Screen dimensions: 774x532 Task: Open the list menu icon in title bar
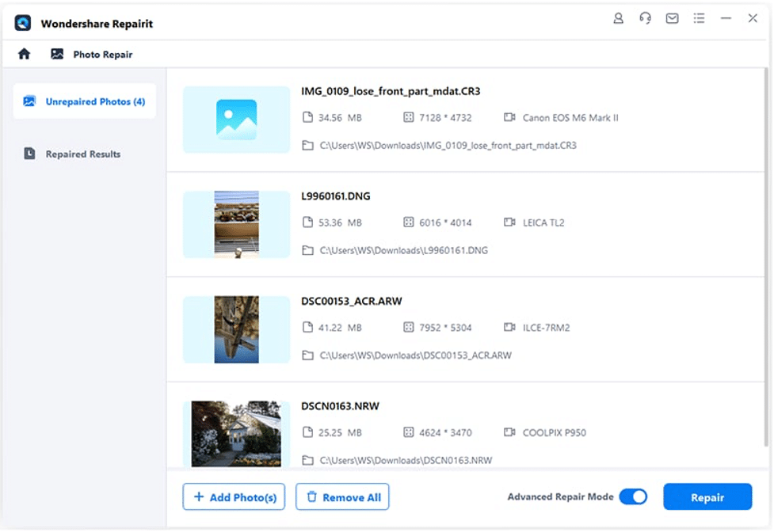(x=699, y=19)
